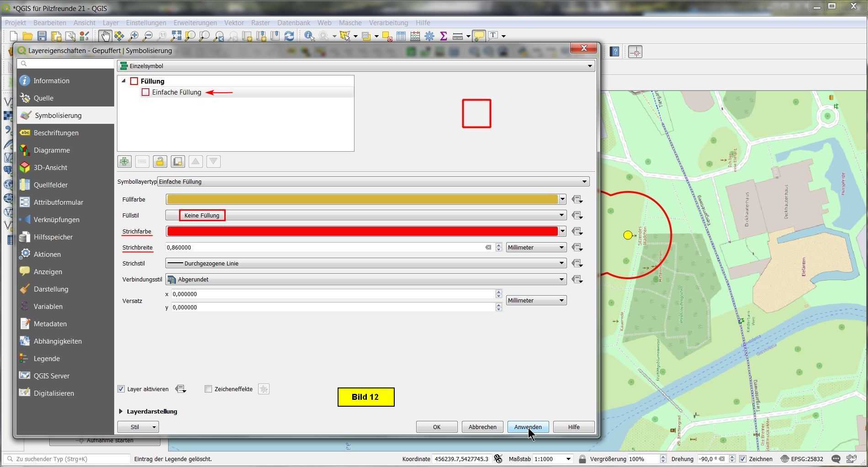Click the data-defined override icon for Füllfarbe
Viewport: 868px width, 467px height.
tap(577, 199)
